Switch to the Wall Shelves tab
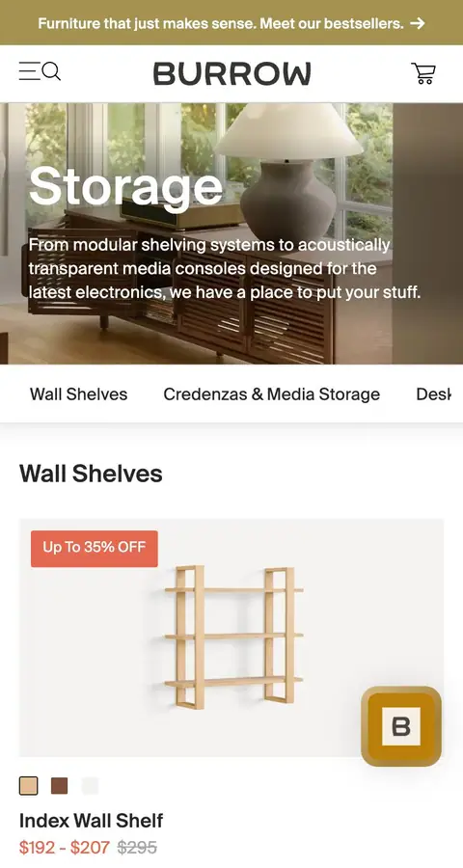Screen dimensions: 463x868 click(79, 394)
